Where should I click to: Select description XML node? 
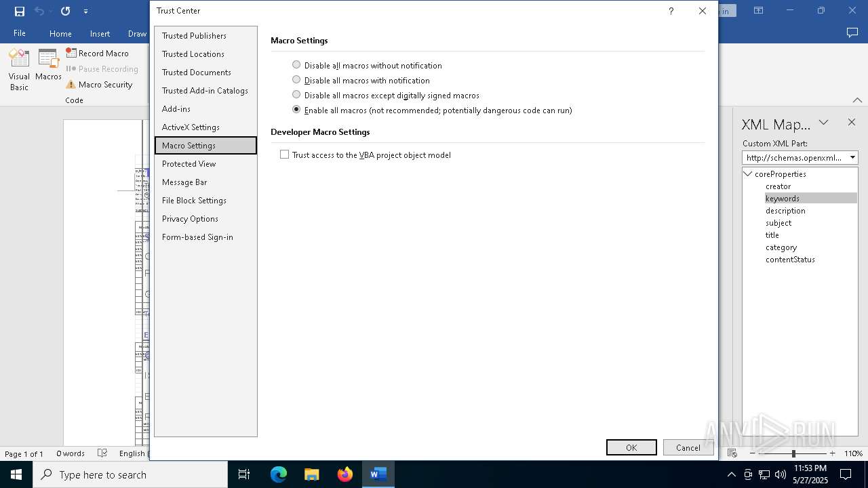[x=785, y=211]
